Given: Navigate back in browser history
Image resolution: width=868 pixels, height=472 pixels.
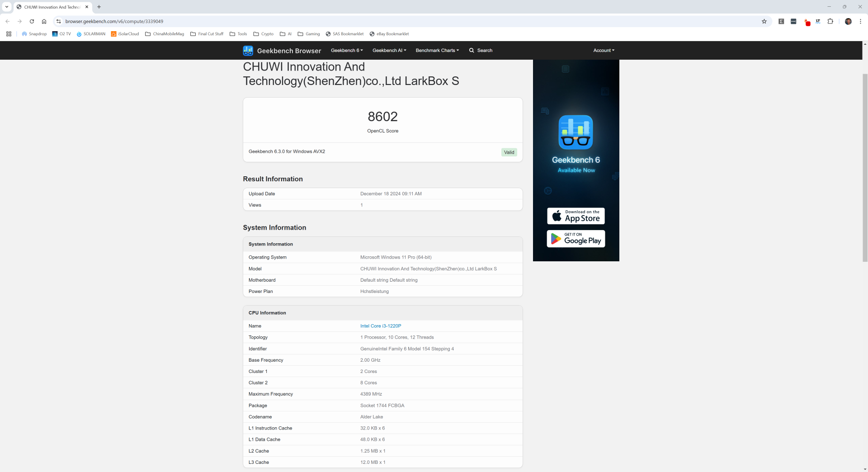Looking at the screenshot, I should (8, 21).
